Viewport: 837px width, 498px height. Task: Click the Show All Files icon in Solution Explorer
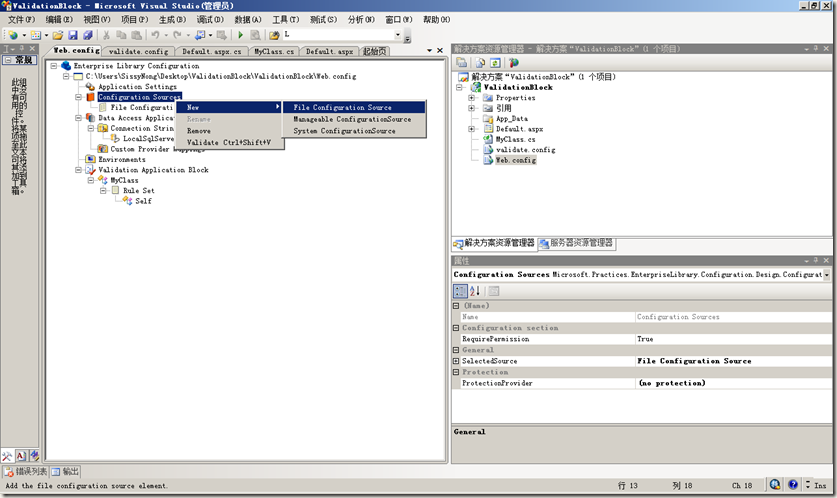pyautogui.click(x=480, y=62)
